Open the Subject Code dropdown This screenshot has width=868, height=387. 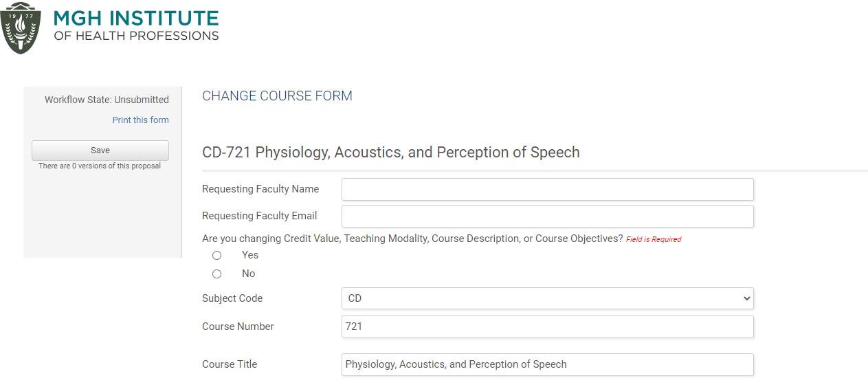(546, 298)
